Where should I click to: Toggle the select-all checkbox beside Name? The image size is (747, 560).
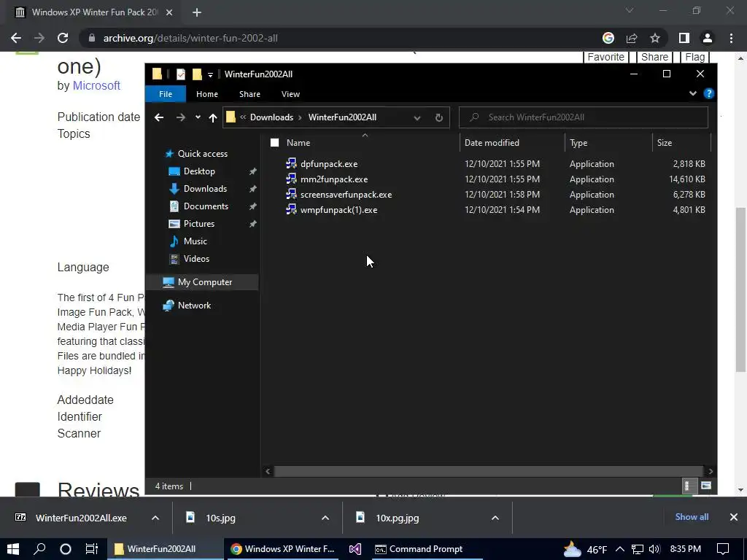coord(274,142)
